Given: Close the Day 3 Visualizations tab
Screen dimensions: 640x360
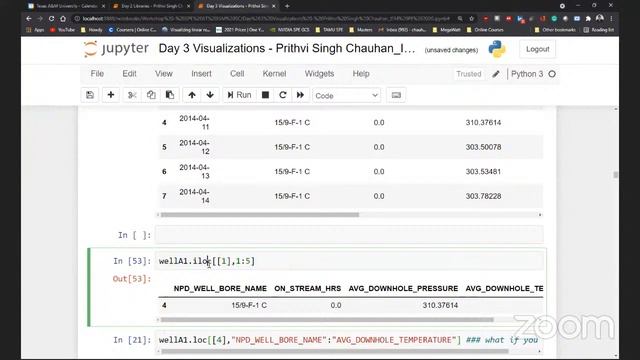Looking at the screenshot, I should tap(273, 6).
